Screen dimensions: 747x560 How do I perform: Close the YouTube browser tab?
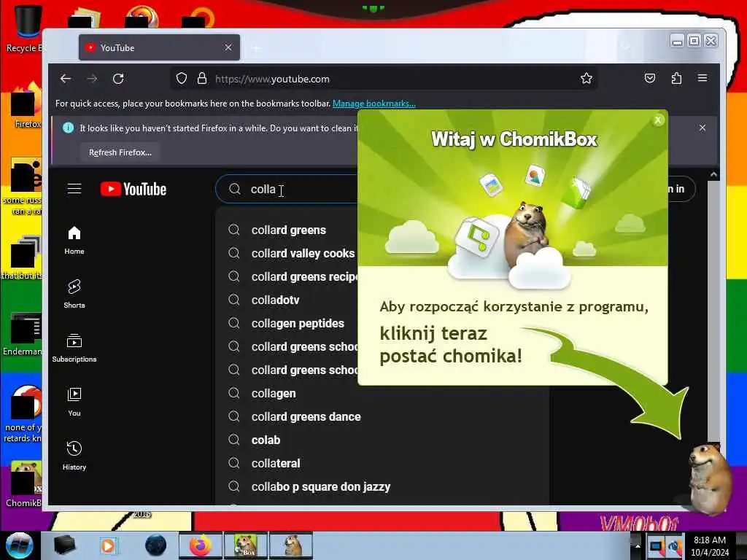click(x=228, y=47)
